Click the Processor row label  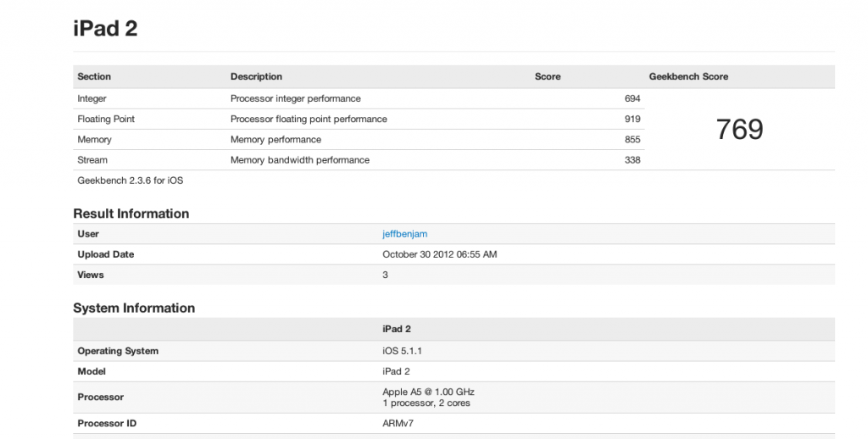[x=100, y=397]
